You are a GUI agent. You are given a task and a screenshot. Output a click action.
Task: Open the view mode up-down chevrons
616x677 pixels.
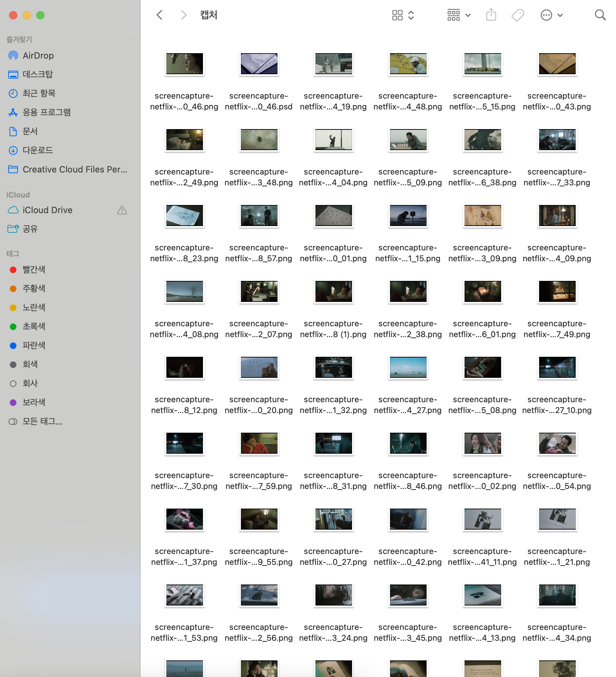[x=411, y=15]
